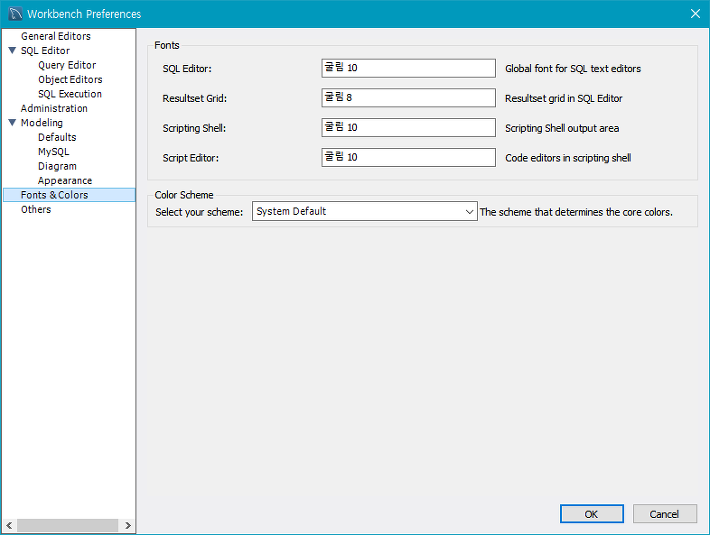
Task: Open Modeling Defaults page
Action: (x=57, y=137)
